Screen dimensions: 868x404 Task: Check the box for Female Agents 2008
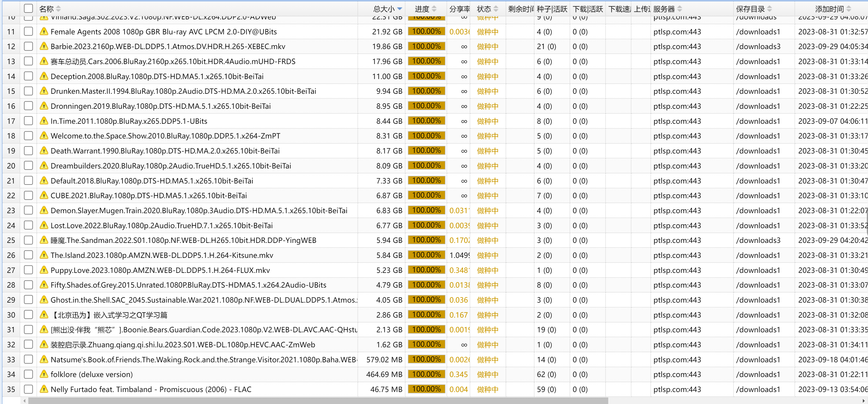point(29,32)
